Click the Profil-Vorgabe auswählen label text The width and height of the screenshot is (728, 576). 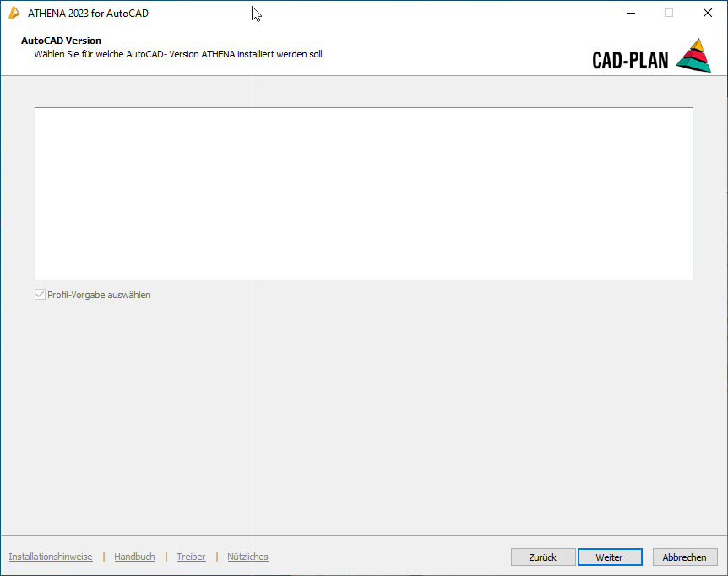(99, 294)
